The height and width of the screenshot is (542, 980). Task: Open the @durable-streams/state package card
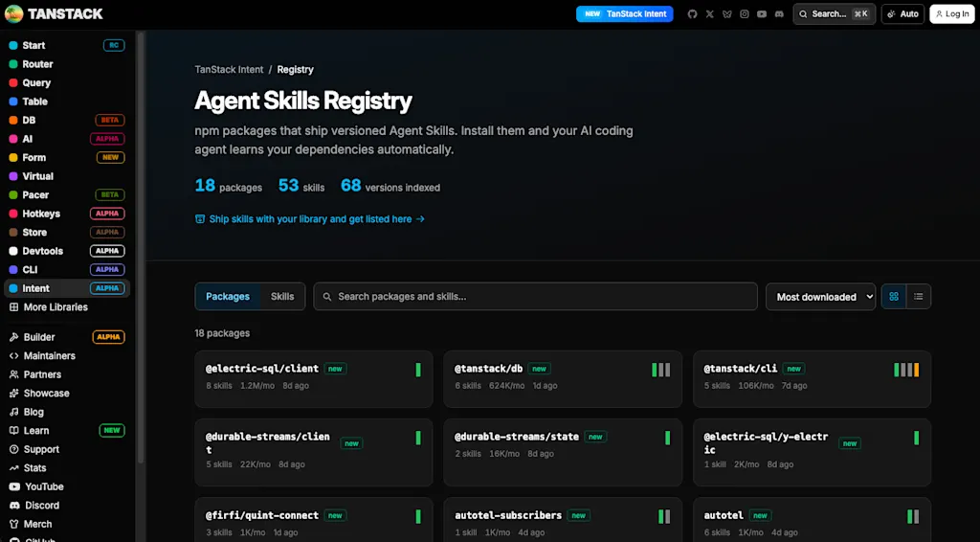click(x=563, y=453)
